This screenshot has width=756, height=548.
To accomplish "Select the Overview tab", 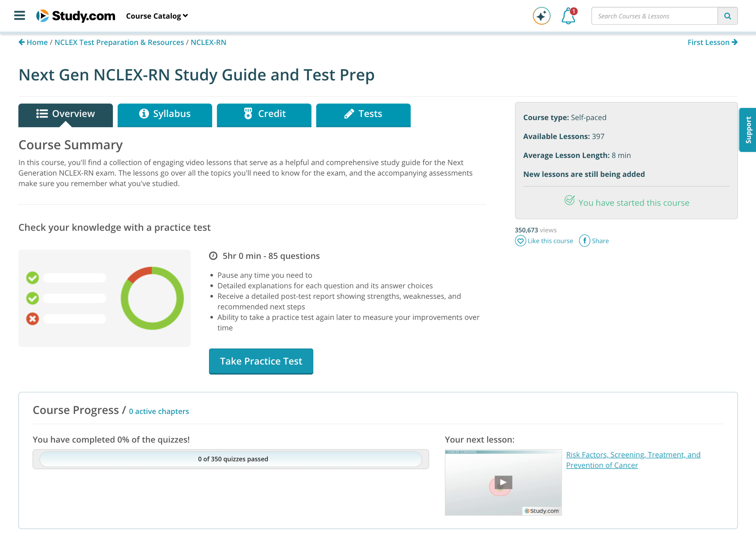I will tap(66, 115).
